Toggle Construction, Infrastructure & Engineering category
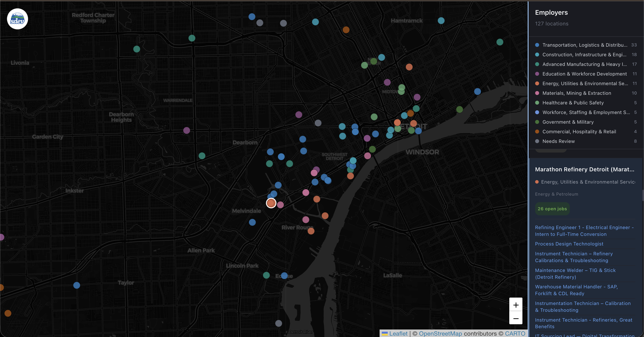 586,55
